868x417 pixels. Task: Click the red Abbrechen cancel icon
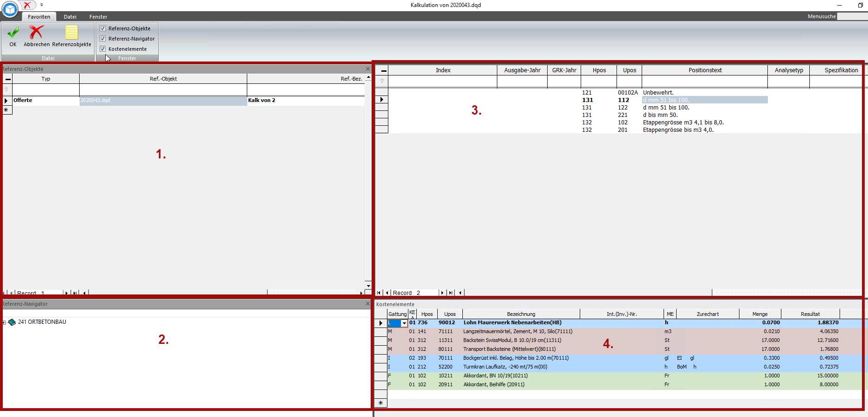click(36, 33)
